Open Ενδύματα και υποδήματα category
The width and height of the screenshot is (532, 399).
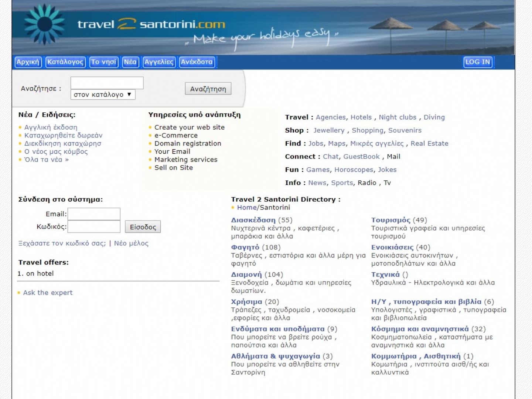[278, 329]
